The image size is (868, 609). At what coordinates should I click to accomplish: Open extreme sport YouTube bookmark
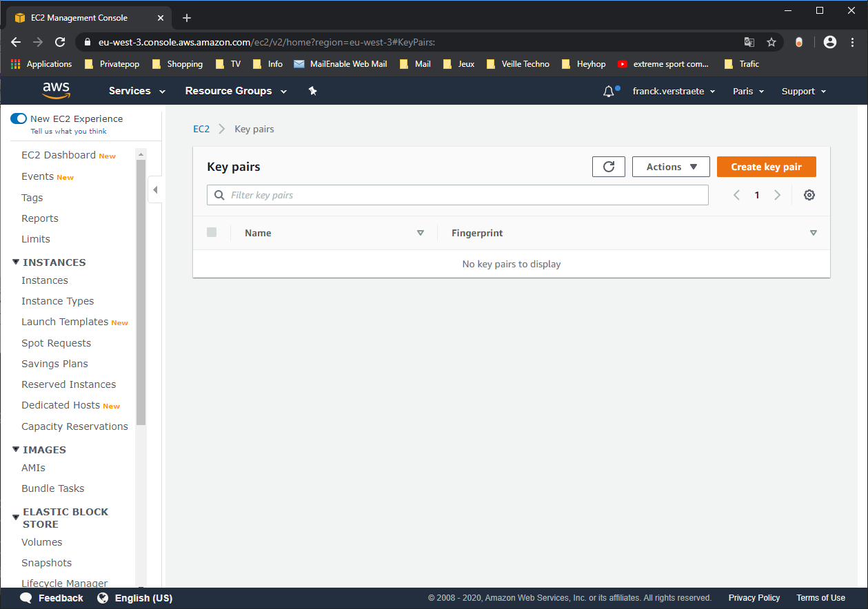663,64
